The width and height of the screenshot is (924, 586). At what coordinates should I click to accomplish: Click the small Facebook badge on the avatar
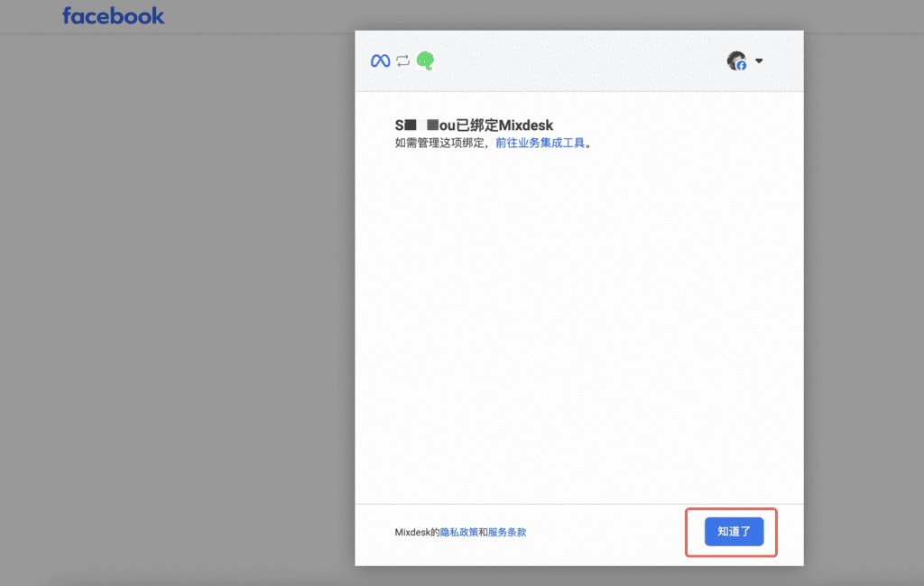[x=742, y=66]
